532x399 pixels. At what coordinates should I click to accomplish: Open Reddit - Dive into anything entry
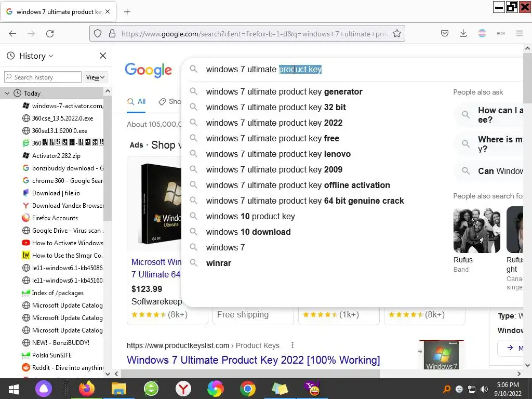point(63,368)
